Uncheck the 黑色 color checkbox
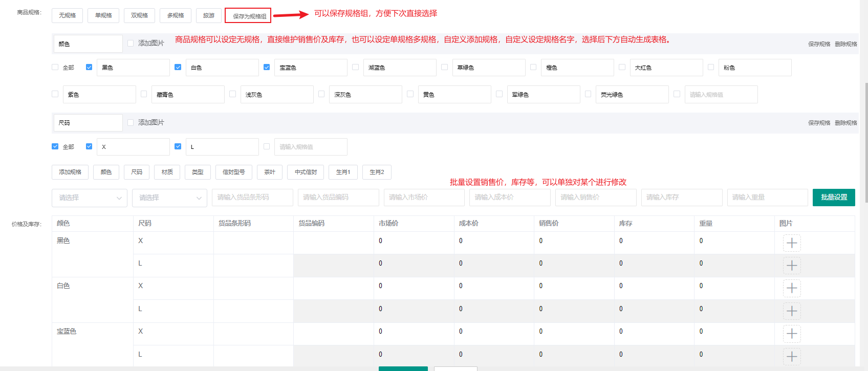 click(89, 67)
